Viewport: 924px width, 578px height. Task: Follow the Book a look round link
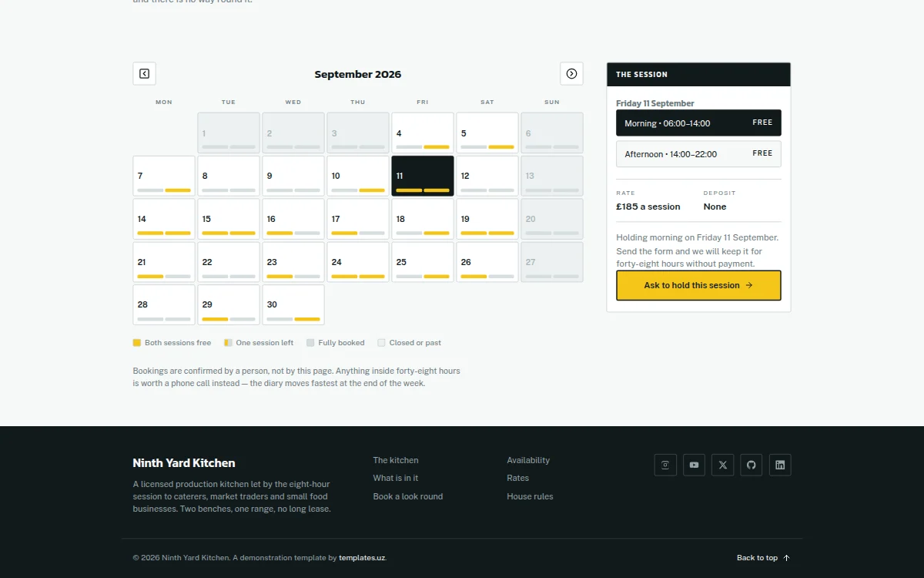(408, 496)
